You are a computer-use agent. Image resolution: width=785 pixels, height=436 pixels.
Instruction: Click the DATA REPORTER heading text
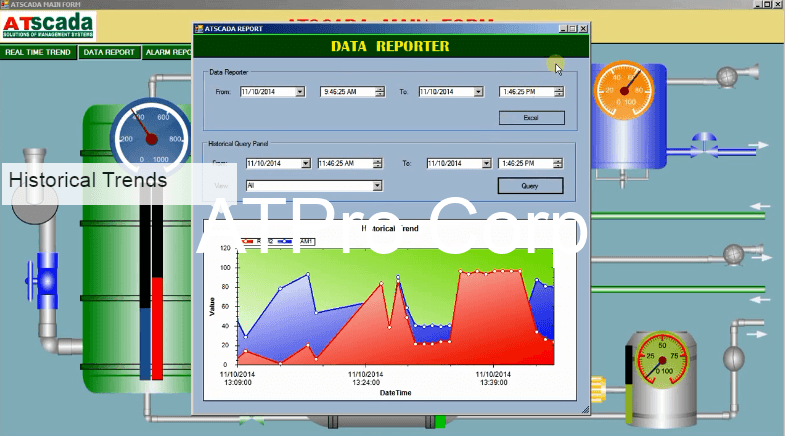[x=390, y=46]
